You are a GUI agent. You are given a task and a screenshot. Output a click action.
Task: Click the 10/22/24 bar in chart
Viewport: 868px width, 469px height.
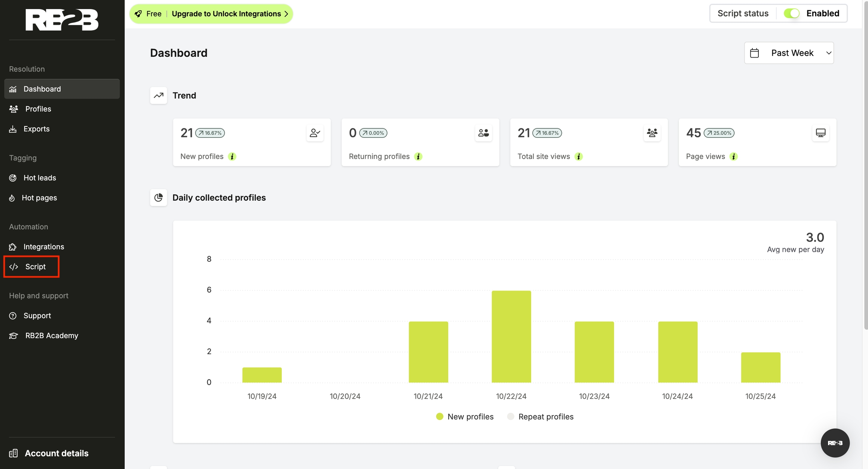coord(511,337)
